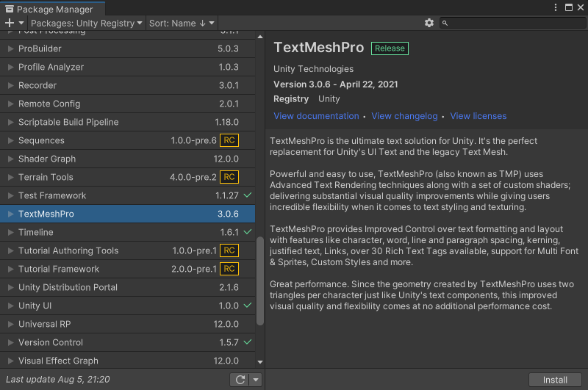
Task: Click the 'Unity Technologies' author text
Action: 314,69
